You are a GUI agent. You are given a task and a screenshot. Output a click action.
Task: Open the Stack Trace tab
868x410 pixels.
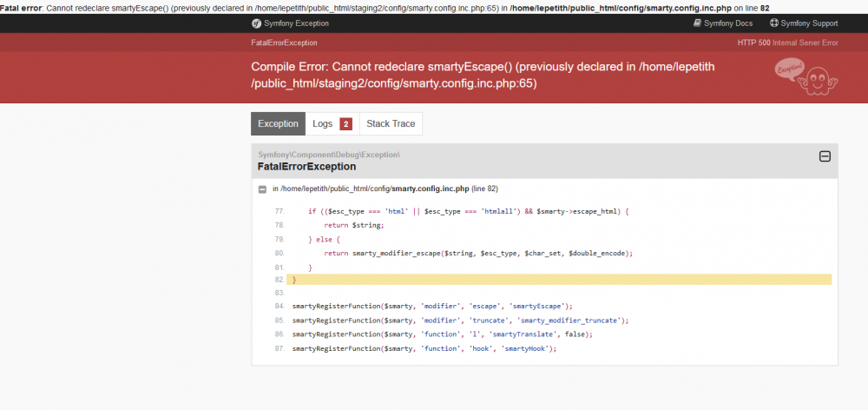(391, 124)
